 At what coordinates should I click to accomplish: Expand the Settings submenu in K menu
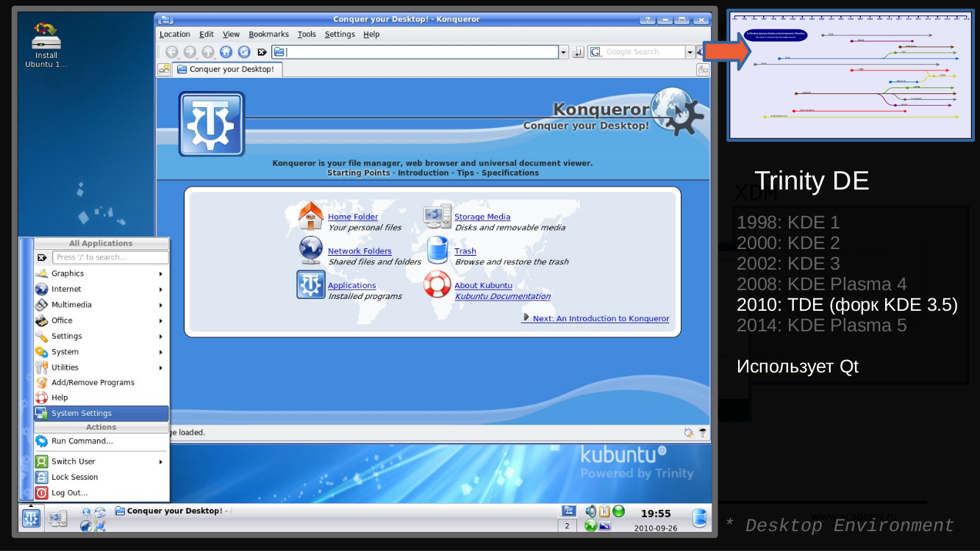click(101, 336)
